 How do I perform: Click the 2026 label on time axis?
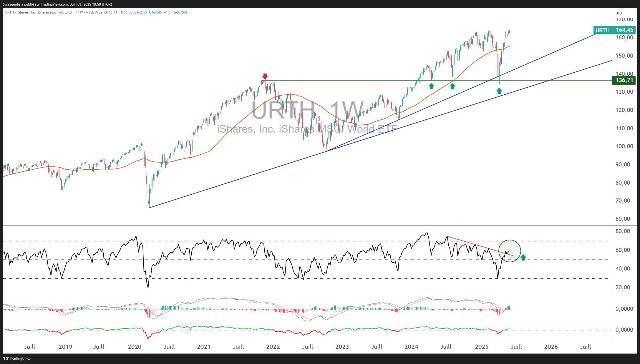tap(551, 347)
